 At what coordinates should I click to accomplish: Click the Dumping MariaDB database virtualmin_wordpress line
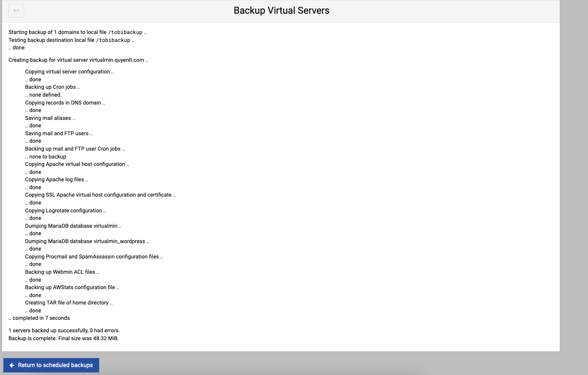(x=87, y=241)
